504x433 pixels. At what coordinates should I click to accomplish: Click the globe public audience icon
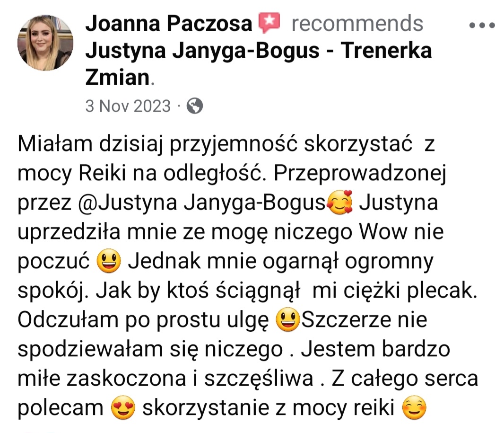(x=195, y=106)
